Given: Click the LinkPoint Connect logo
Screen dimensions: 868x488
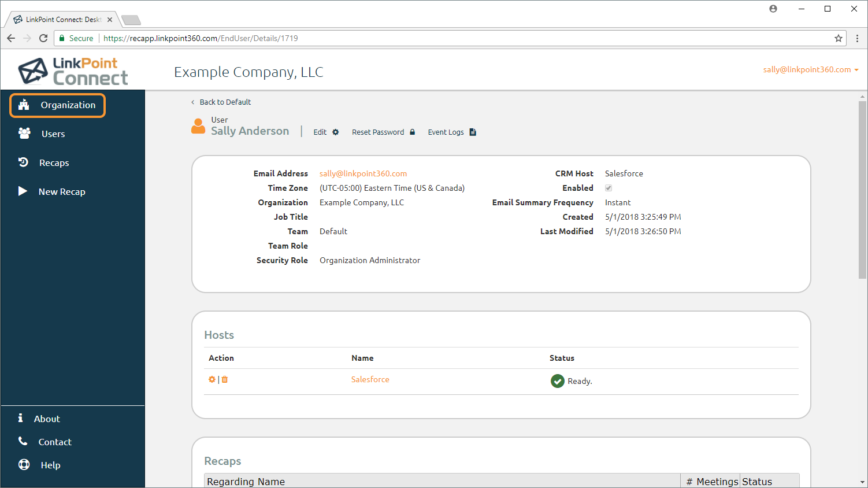Looking at the screenshot, I should coord(73,71).
